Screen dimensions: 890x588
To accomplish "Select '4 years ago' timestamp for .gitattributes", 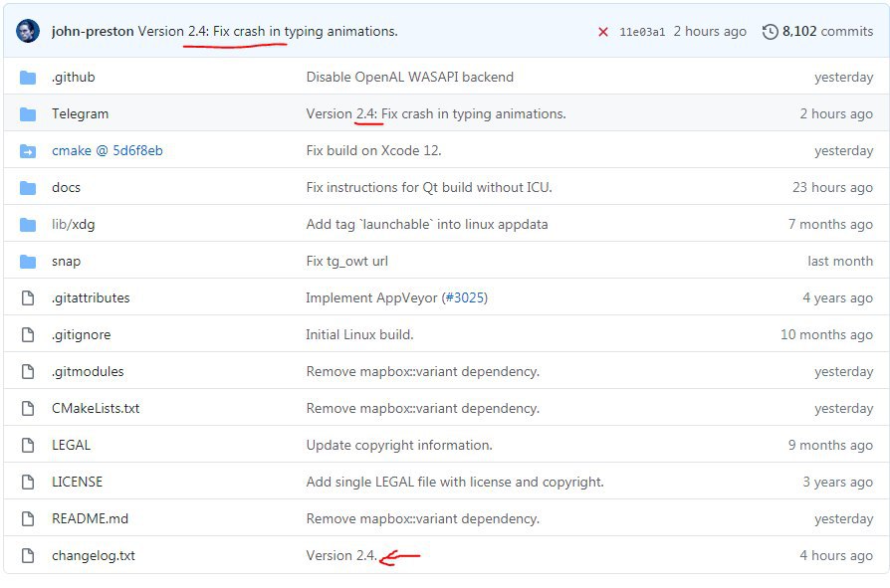I will (x=838, y=298).
